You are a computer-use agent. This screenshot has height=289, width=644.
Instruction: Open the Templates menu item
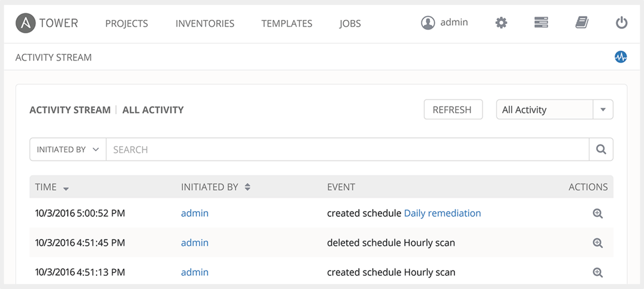pos(287,24)
